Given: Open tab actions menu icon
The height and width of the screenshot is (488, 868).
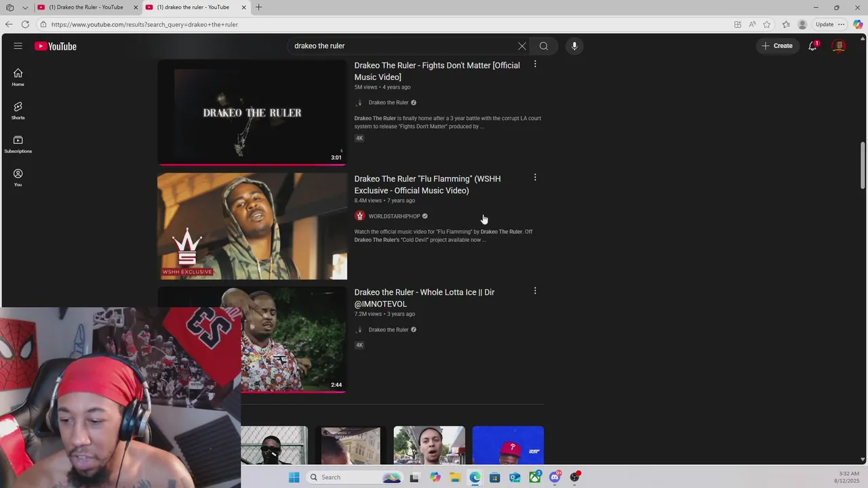Looking at the screenshot, I should pyautogui.click(x=9, y=7).
